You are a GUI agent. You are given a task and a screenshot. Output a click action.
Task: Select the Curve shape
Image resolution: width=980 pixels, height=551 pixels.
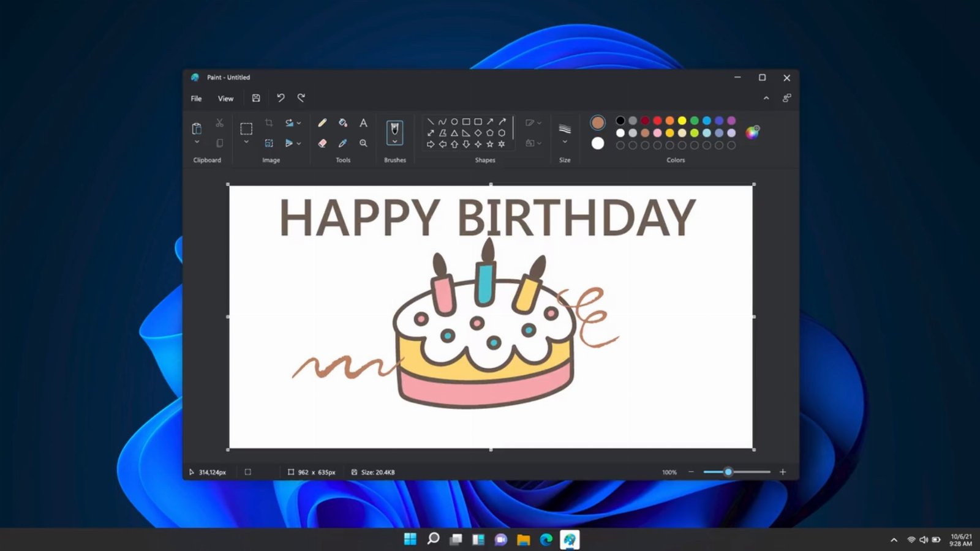[442, 121]
